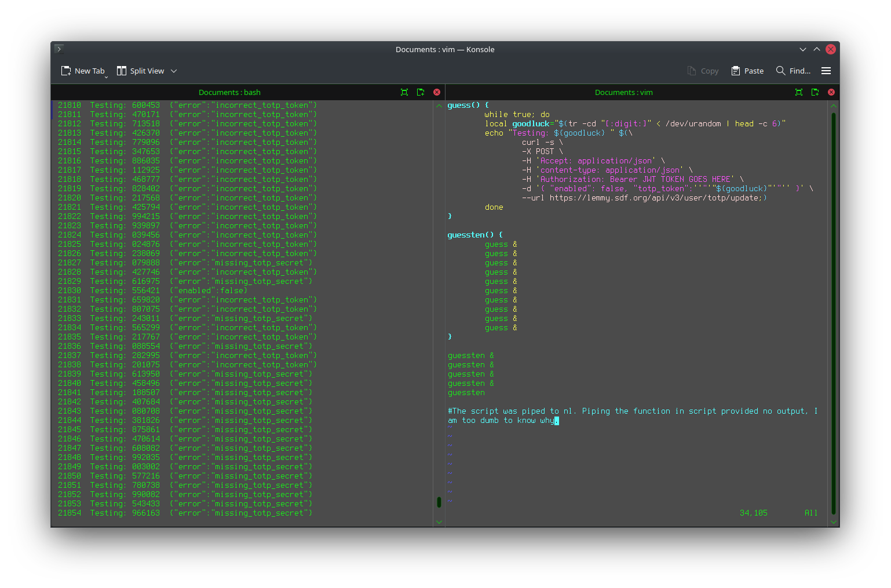Image resolution: width=891 pixels, height=588 pixels.
Task: Open the Find search tool
Action: click(793, 71)
